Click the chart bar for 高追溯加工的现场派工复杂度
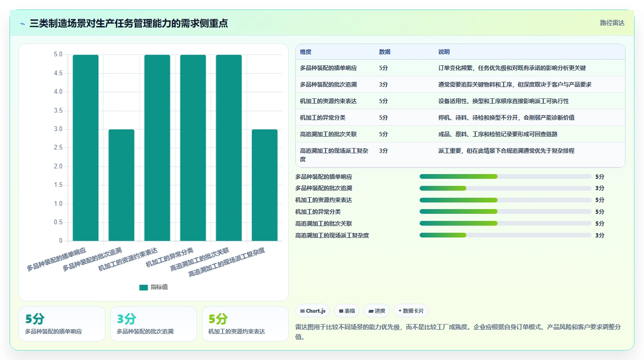Screen dimensions: 644x360 coord(265,185)
